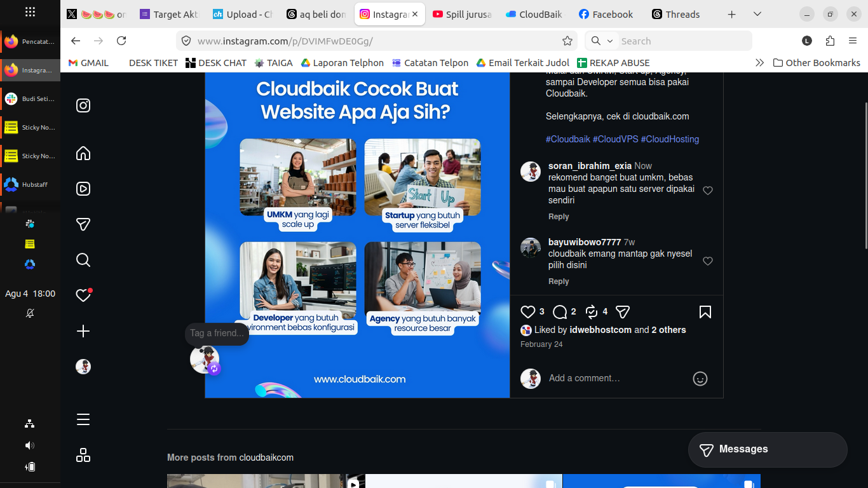Open the TAIGA bookmark
The width and height of the screenshot is (868, 488).
pos(274,63)
